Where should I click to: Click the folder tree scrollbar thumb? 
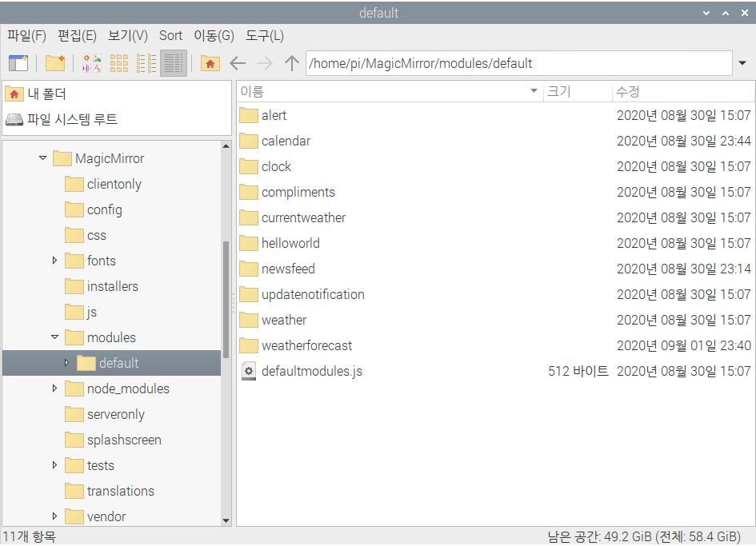pos(226,299)
